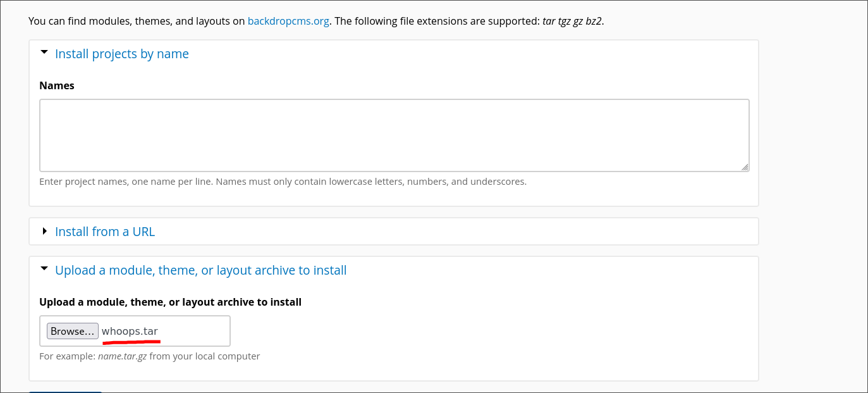The width and height of the screenshot is (868, 393).
Task: Click the bold upload archive field label
Action: click(x=170, y=302)
